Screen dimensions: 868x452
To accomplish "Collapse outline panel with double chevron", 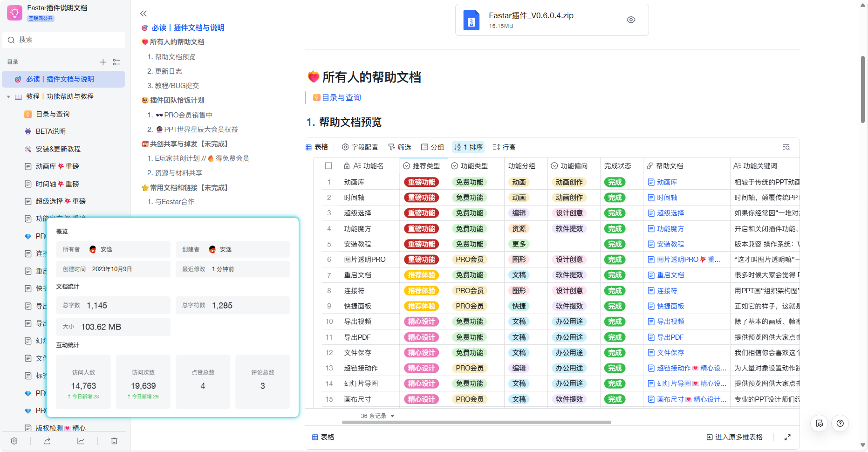I will [144, 14].
